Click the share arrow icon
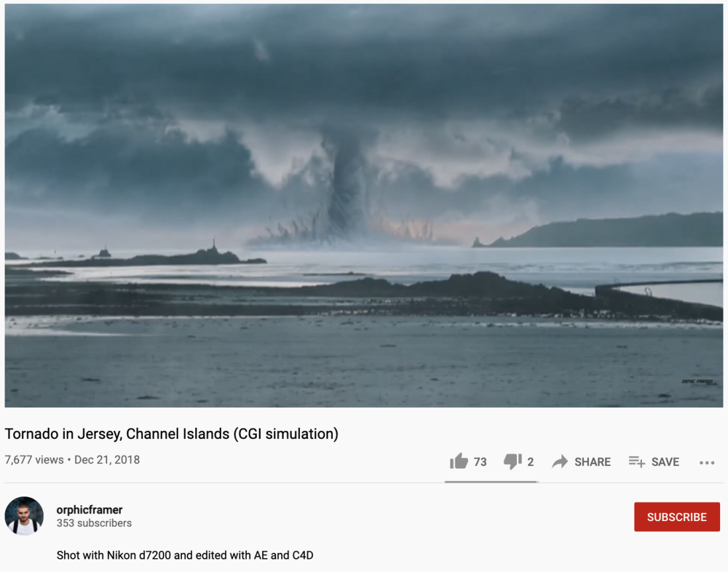Screen dimensions: 728x572 tap(560, 461)
